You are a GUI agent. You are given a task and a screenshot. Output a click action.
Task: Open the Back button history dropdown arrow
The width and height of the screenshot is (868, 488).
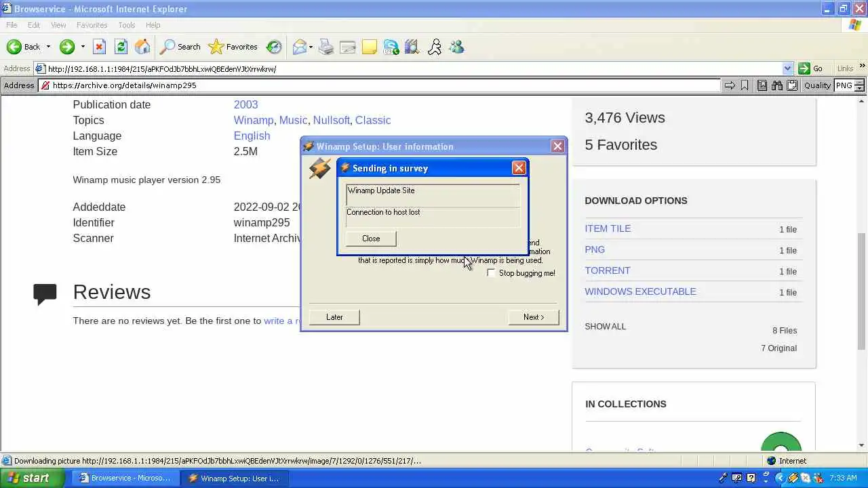pyautogui.click(x=48, y=47)
